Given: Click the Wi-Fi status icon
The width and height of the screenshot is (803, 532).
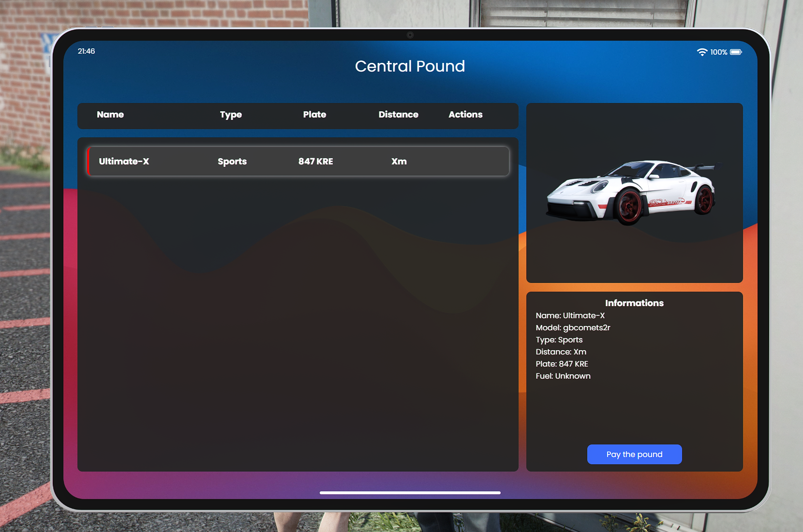Looking at the screenshot, I should point(702,52).
